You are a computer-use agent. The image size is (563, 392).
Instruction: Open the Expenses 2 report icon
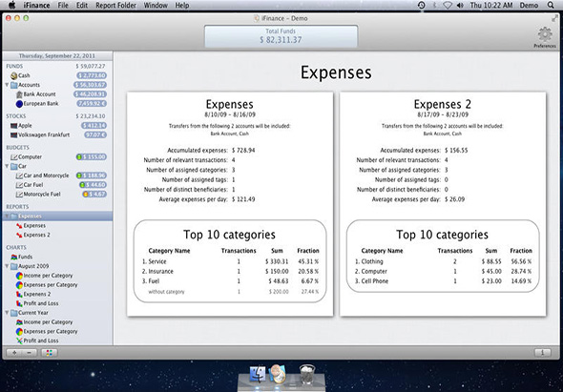(19, 236)
